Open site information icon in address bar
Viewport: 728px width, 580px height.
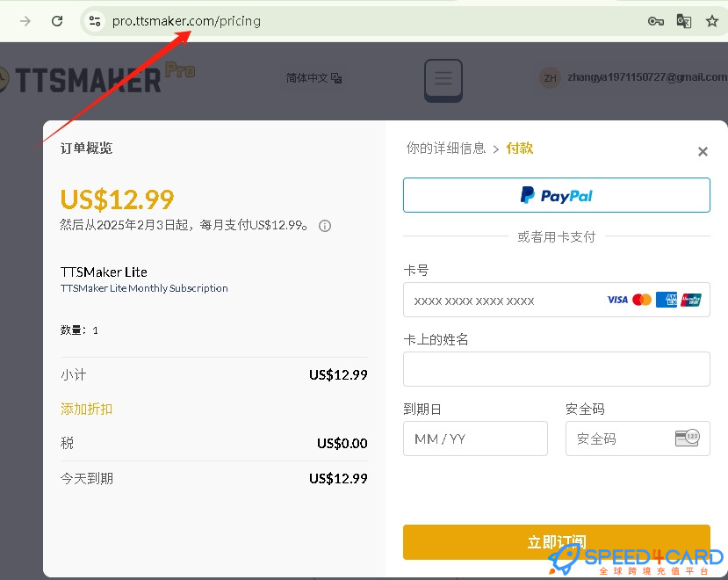coord(95,21)
